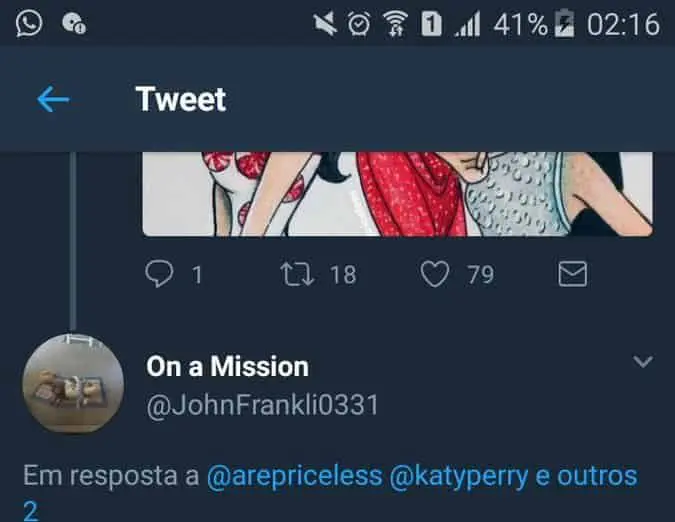Open WhatsApp notification in status bar
Viewport: 675px width, 522px height.
(29, 23)
